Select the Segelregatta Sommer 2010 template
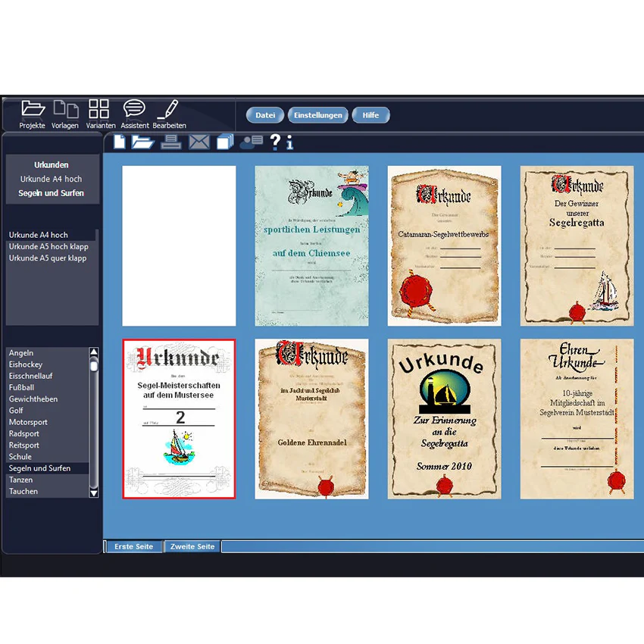Viewport: 644px width, 644px height. pyautogui.click(x=445, y=419)
